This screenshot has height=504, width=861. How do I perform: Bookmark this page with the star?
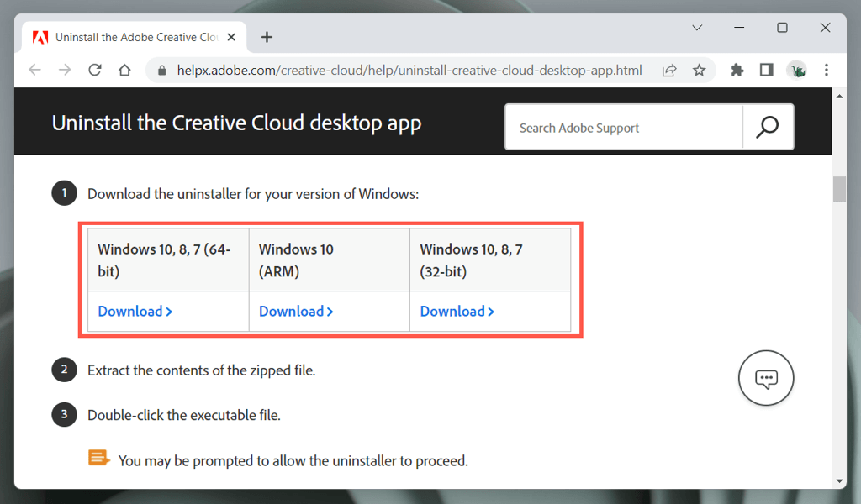[699, 71]
